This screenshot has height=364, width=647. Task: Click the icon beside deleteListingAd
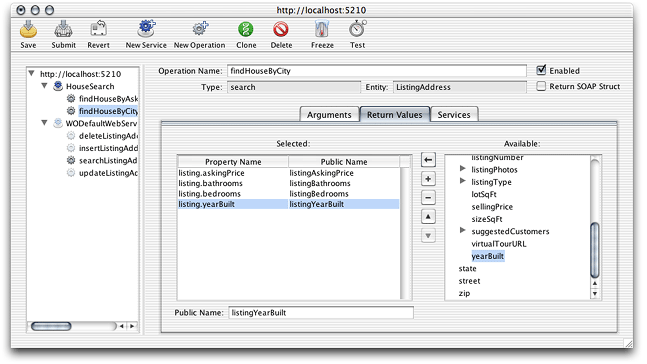(71, 136)
